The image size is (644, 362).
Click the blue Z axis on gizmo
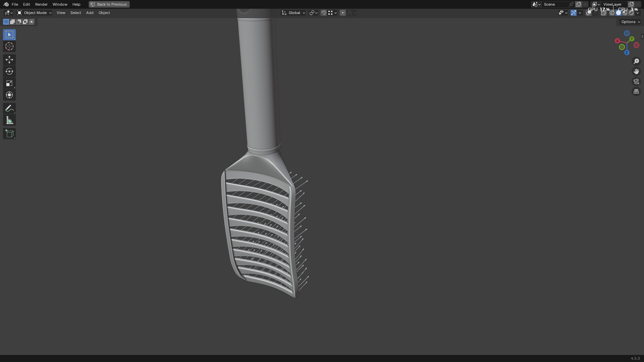627,53
